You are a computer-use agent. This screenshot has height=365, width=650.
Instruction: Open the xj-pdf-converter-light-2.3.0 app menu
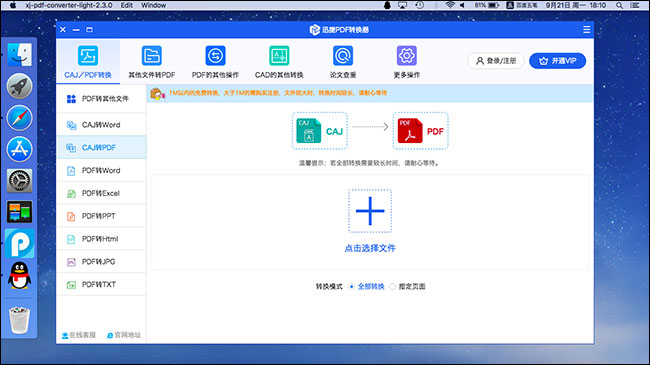[x=68, y=5]
